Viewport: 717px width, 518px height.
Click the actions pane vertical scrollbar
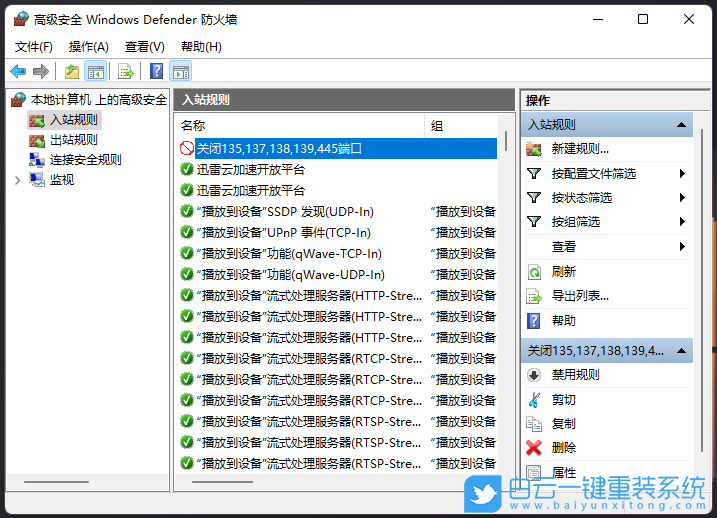702,290
